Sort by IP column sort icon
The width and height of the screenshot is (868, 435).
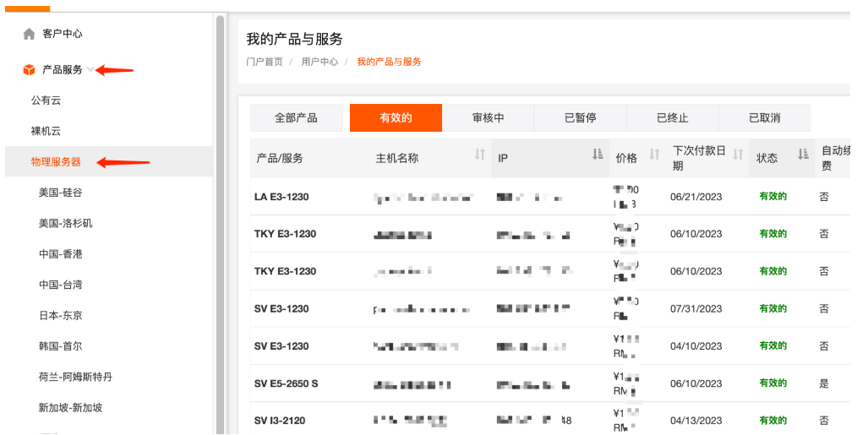(598, 155)
